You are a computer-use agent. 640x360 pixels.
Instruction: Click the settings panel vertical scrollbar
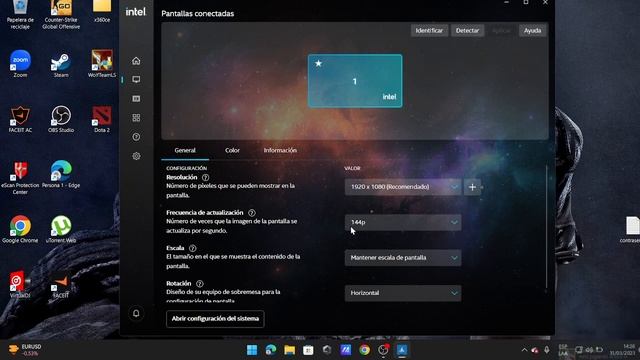point(547,227)
